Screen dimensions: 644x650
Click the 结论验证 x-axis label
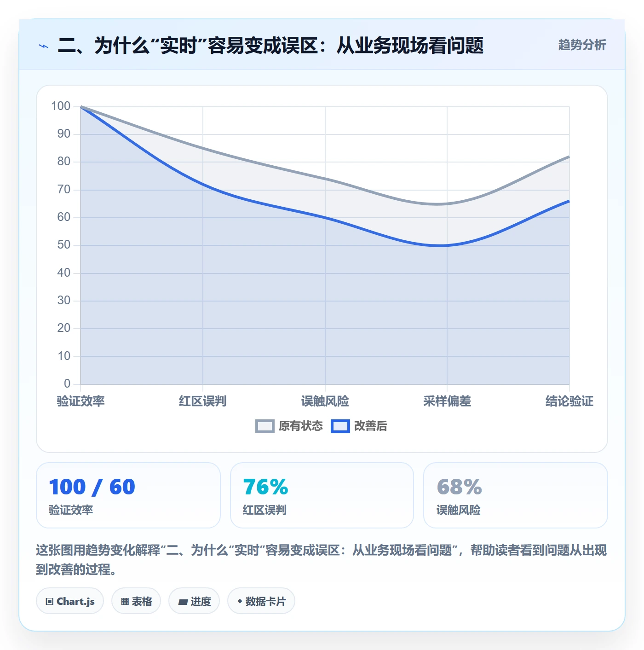tap(569, 401)
